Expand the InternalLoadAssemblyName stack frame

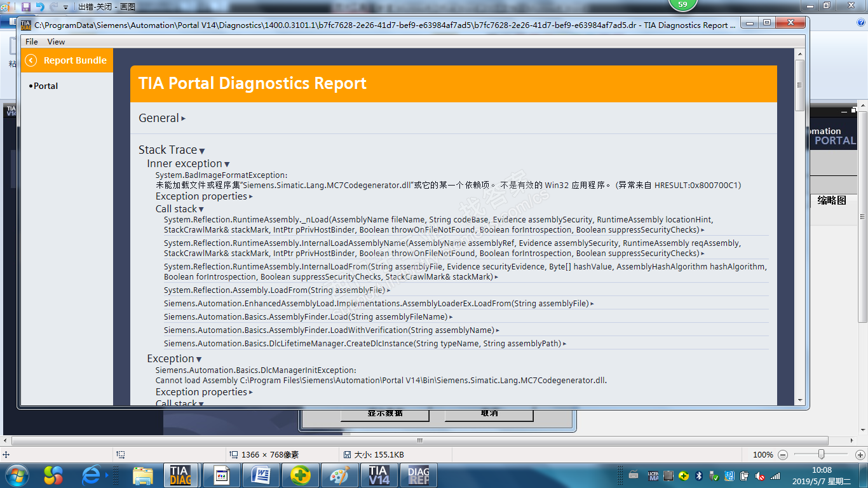coord(702,254)
